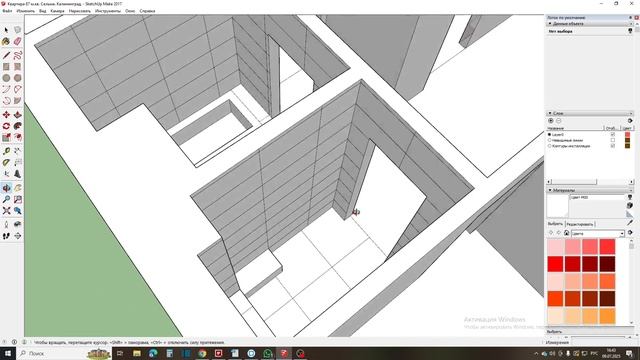Show the Невидимые линии layer
Image resolution: width=640 pixels, height=360 pixels.
tap(613, 140)
